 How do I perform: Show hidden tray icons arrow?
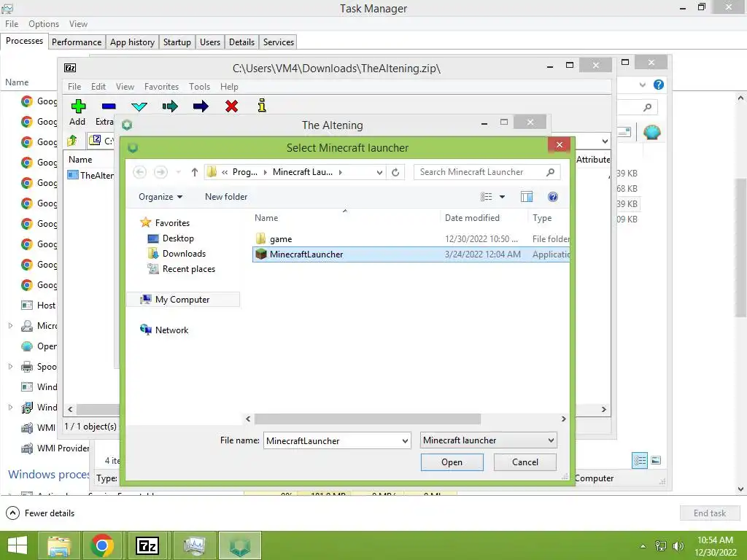coord(643,546)
